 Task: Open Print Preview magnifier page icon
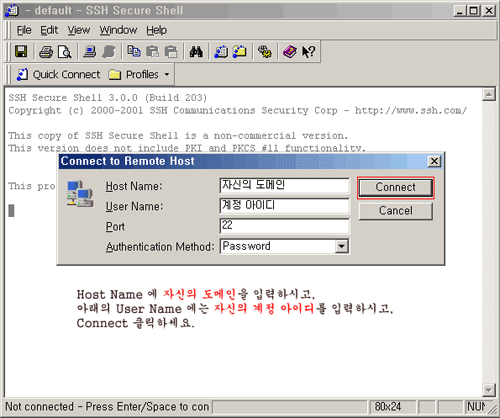coord(64,52)
